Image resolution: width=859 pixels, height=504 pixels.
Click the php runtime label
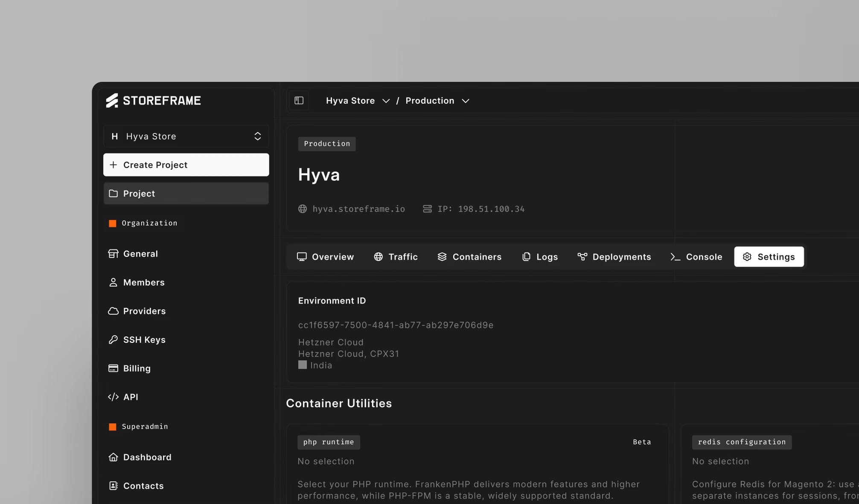pos(329,442)
